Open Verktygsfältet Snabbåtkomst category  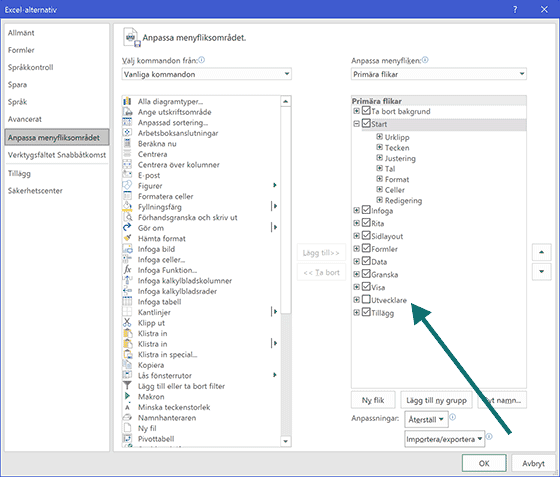click(x=57, y=155)
